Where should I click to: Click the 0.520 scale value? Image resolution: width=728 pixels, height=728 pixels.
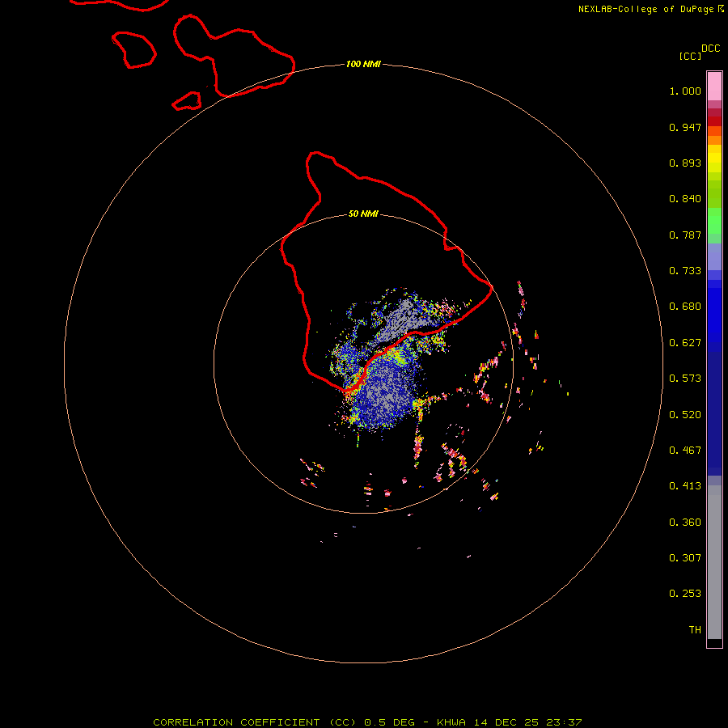tap(685, 415)
